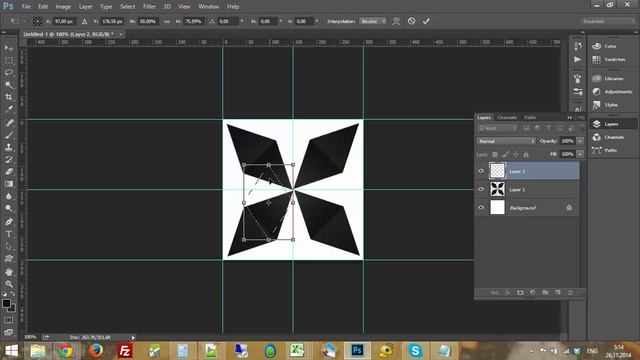Select the Path Selection tool

9,246
